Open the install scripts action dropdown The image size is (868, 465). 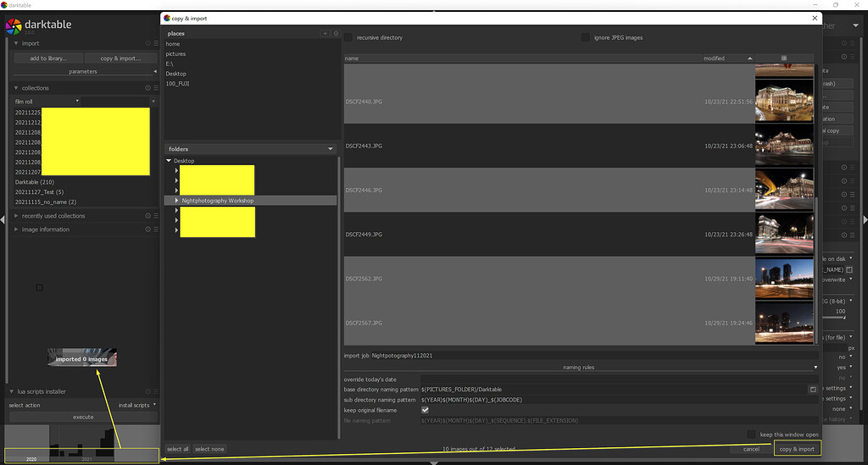(x=137, y=405)
